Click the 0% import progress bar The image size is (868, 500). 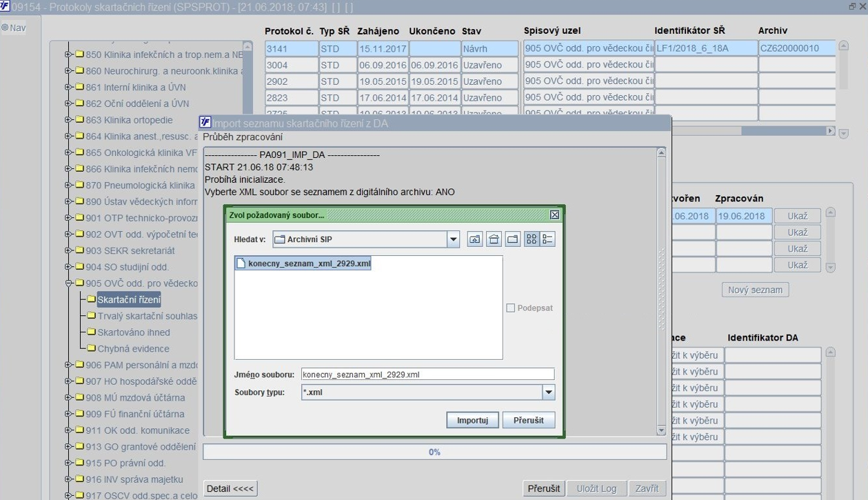pyautogui.click(x=434, y=452)
